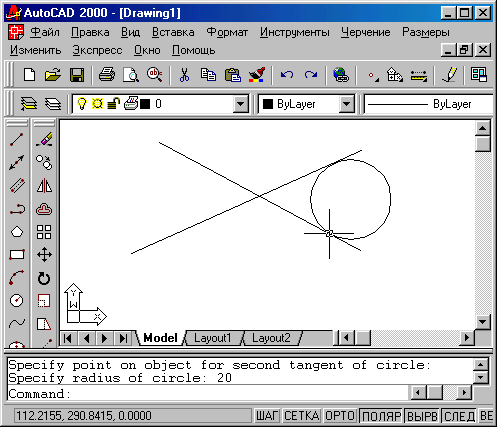Click Make Object's Layer Current icon
The width and height of the screenshot is (497, 427).
click(29, 104)
